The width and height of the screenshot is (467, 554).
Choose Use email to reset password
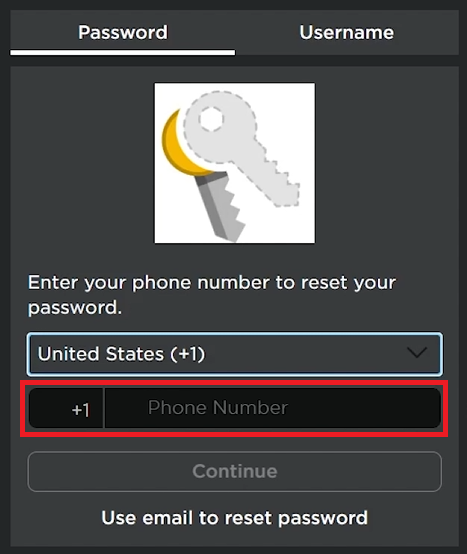click(235, 518)
